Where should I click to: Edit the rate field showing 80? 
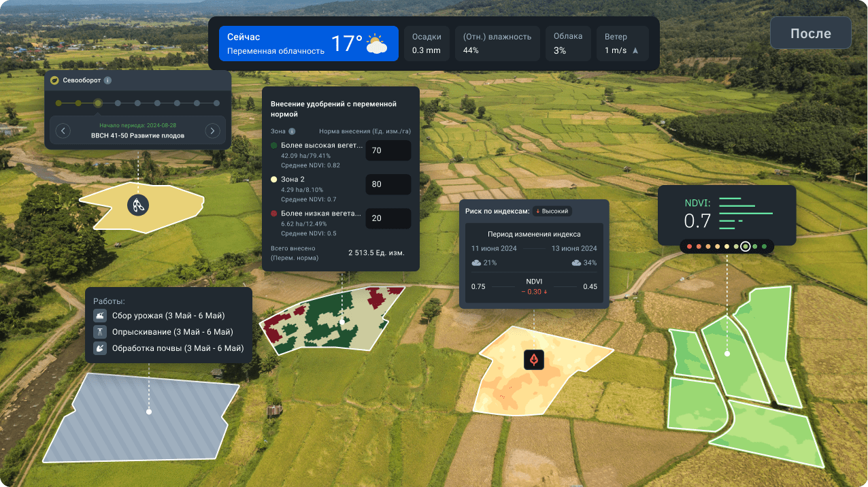click(x=388, y=184)
